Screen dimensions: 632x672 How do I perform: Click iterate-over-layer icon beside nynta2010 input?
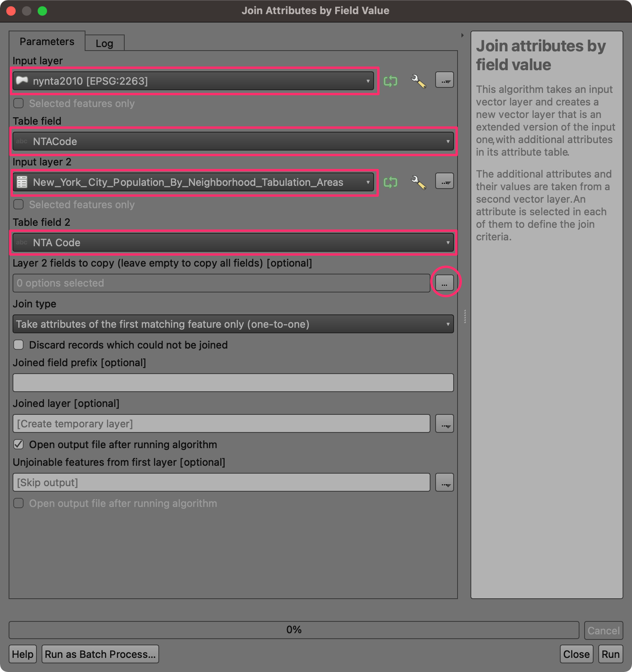[390, 81]
